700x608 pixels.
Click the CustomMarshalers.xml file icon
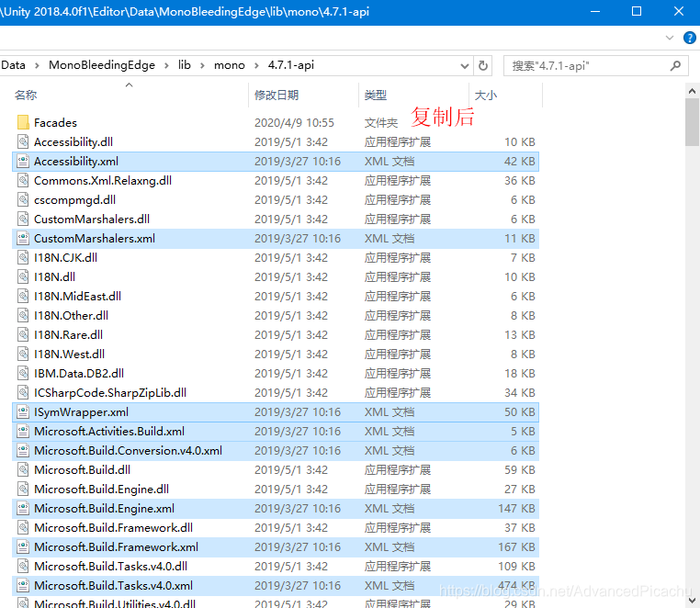tap(23, 238)
